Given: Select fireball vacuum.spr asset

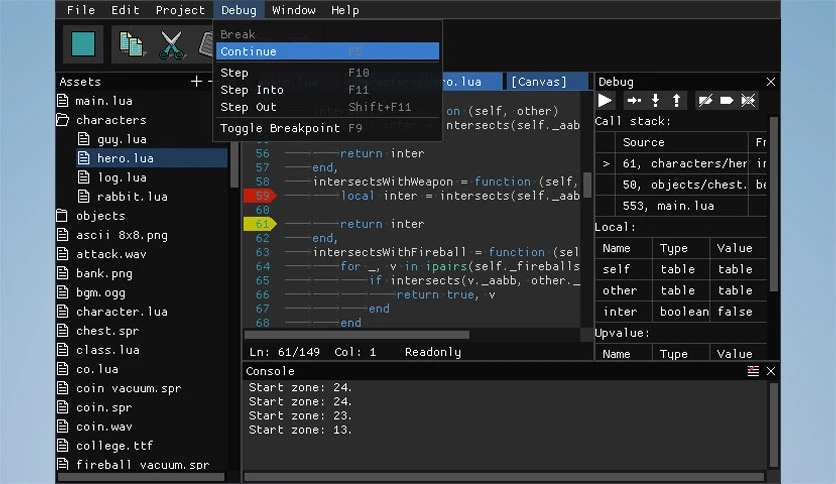Looking at the screenshot, I should click(x=141, y=464).
